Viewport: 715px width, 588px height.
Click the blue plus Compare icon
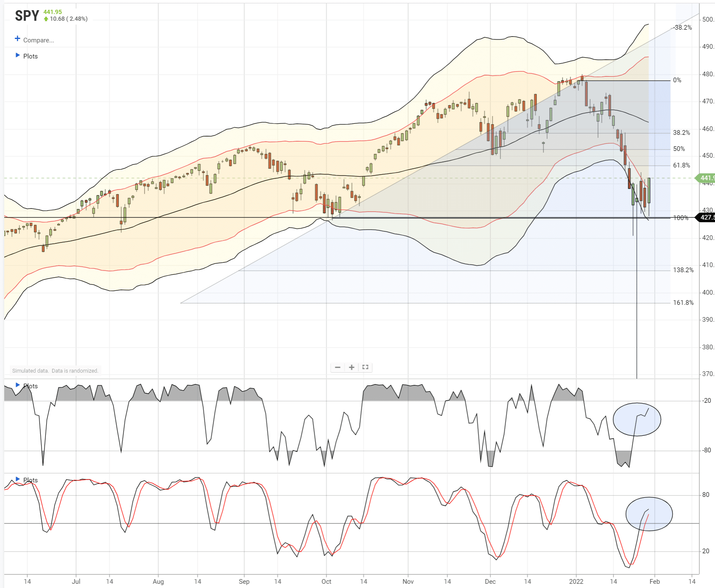pyautogui.click(x=17, y=39)
